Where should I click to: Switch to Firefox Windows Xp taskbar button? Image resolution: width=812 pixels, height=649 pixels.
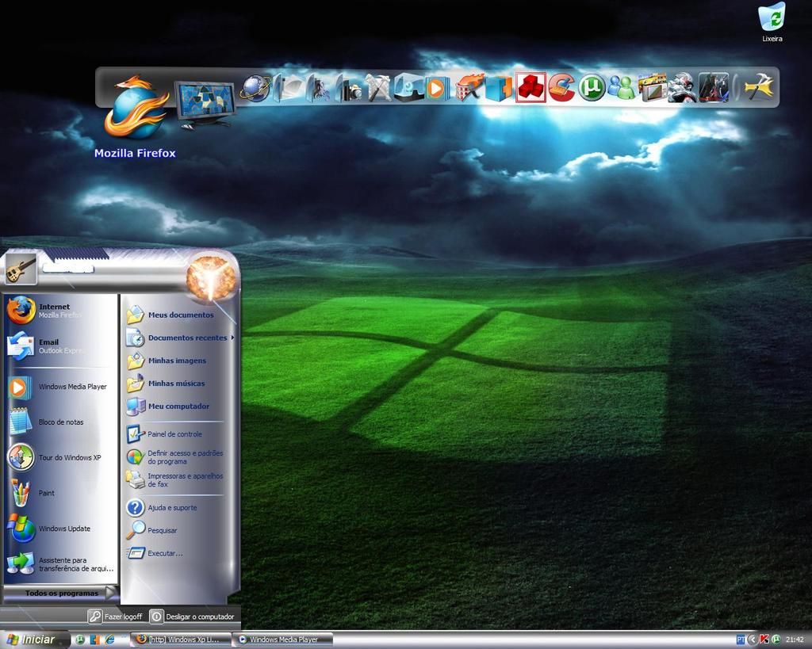tap(179, 639)
